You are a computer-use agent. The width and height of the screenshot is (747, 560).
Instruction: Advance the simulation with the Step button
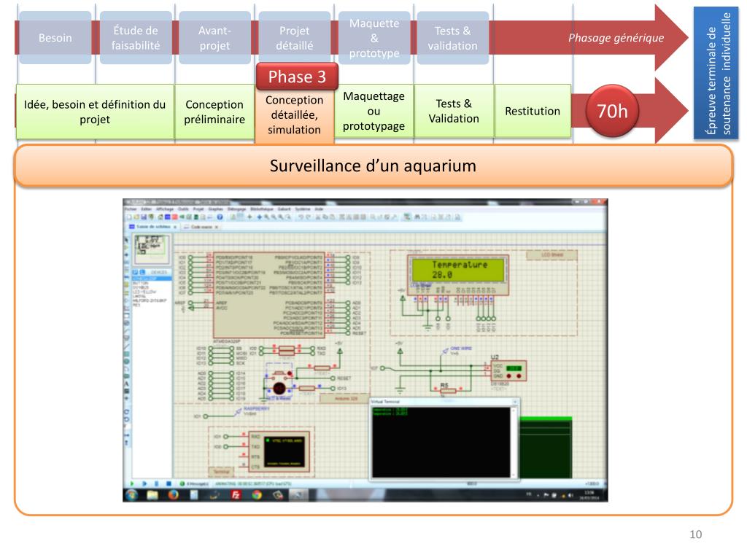(144, 484)
